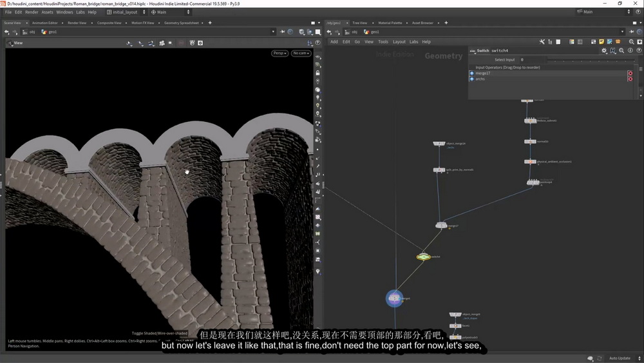Select the physical_ambient_occlusion1 node
The width and height of the screenshot is (644, 363).
pos(530,162)
